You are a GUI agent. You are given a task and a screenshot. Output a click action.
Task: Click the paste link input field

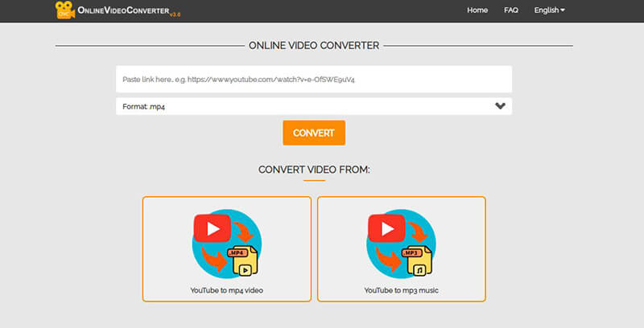tap(314, 79)
